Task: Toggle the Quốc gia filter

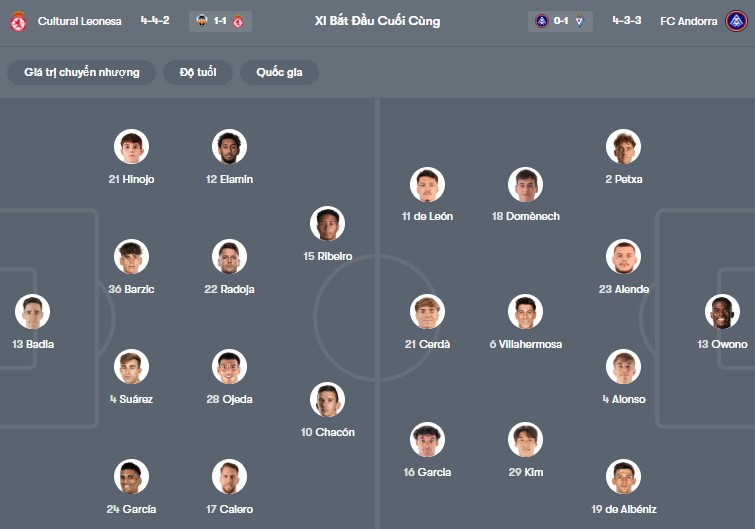Action: [279, 72]
